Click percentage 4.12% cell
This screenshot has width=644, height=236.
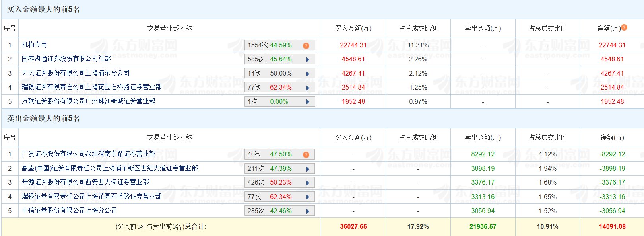tap(547, 154)
